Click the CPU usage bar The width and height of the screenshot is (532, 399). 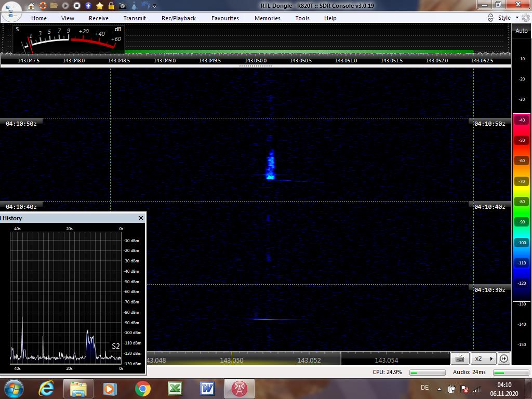(x=427, y=373)
